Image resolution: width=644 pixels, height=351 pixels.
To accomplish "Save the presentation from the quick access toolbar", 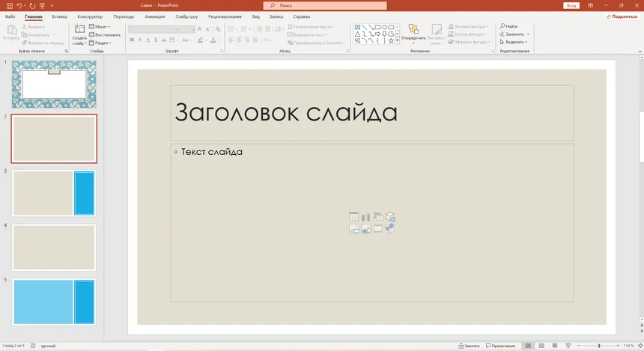I will (x=10, y=6).
